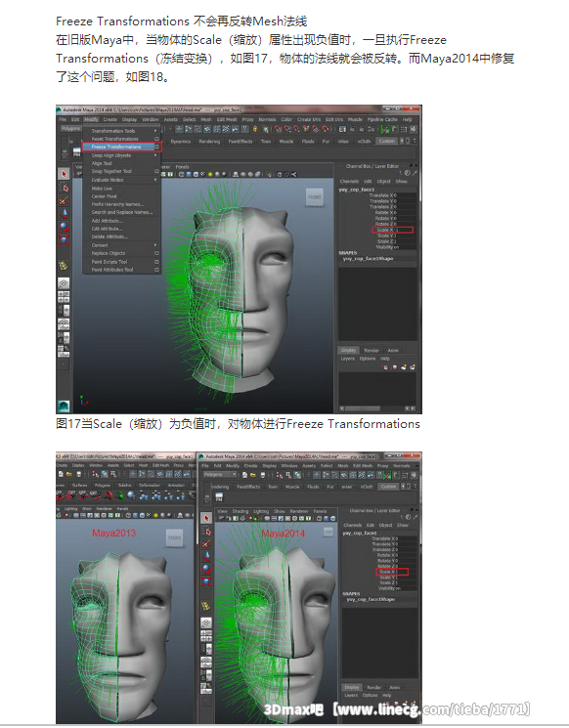Choose the Lasso tool in Maya2014 window toolbox
Image resolution: width=569 pixels, height=728 pixels.
coord(206,531)
